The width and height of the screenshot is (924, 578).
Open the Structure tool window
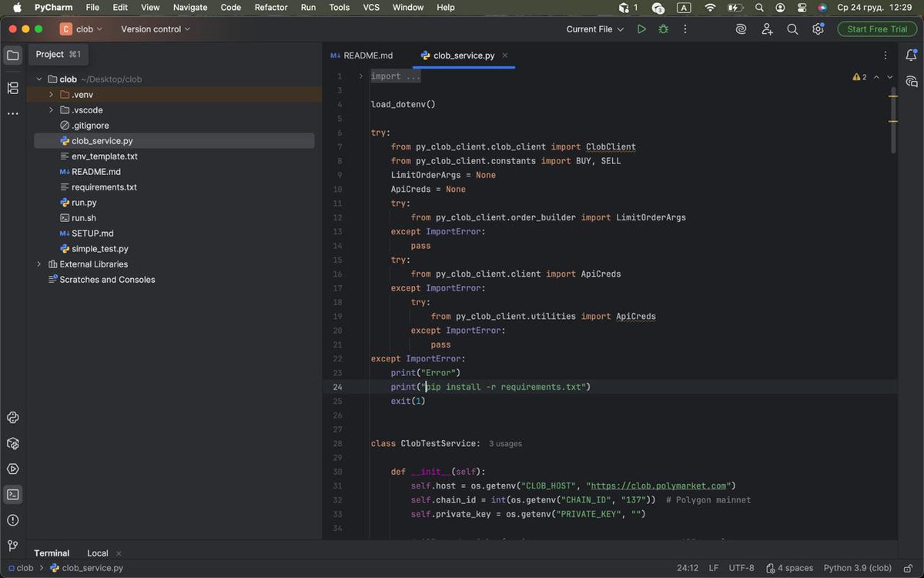12,88
